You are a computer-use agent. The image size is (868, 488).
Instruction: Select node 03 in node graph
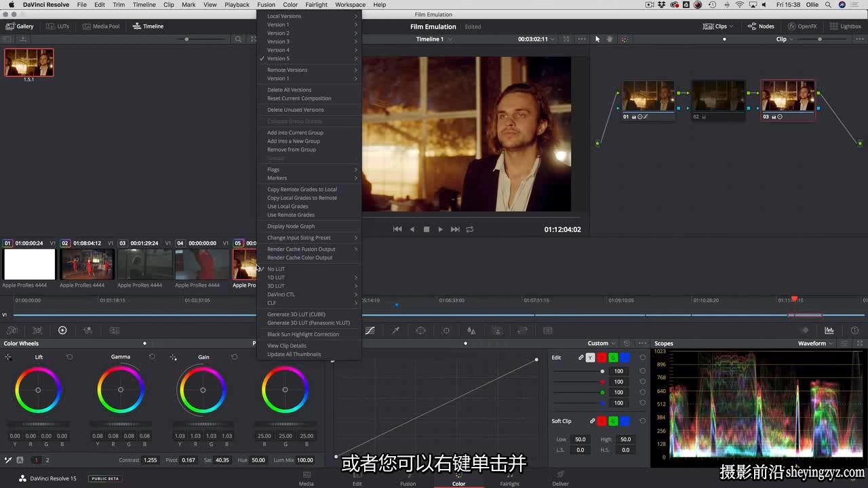point(788,100)
